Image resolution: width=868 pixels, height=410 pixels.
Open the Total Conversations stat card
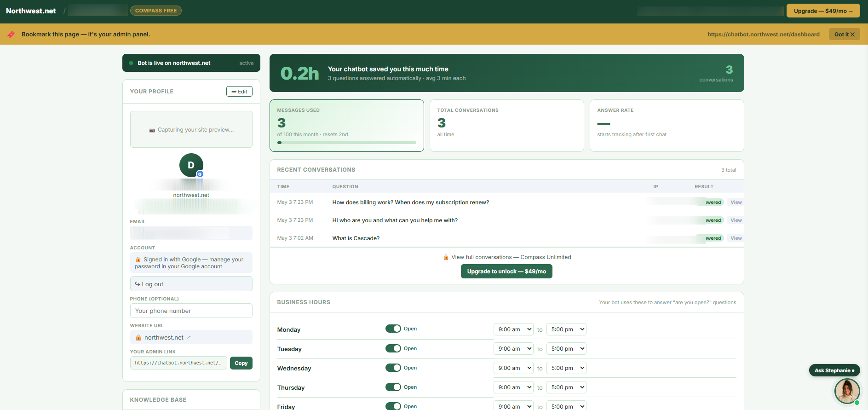tap(506, 126)
